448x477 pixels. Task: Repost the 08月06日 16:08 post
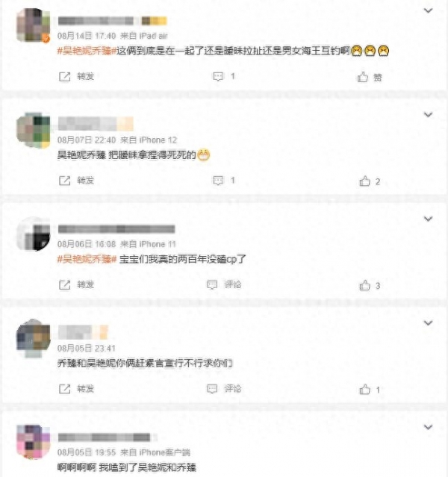click(76, 284)
